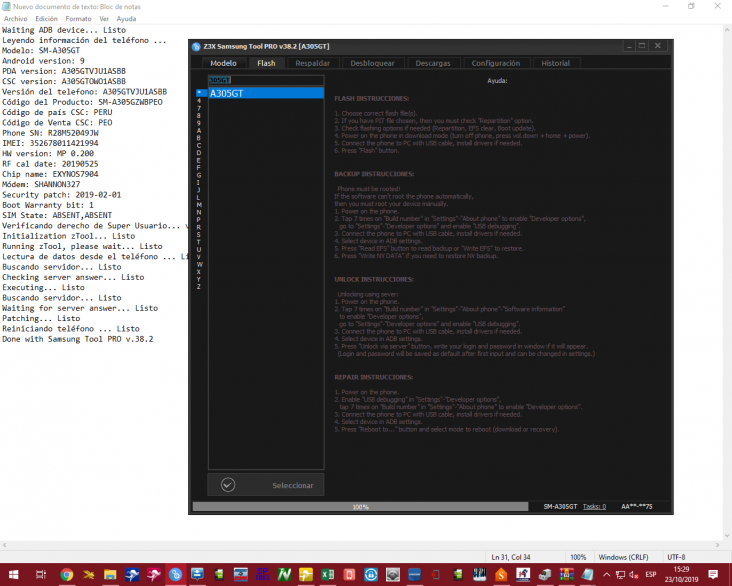
Task: Open File Explorer from the taskbar
Action: [x=110, y=574]
